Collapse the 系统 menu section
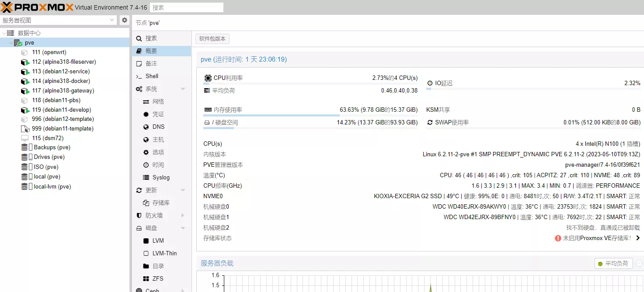 tap(183, 89)
